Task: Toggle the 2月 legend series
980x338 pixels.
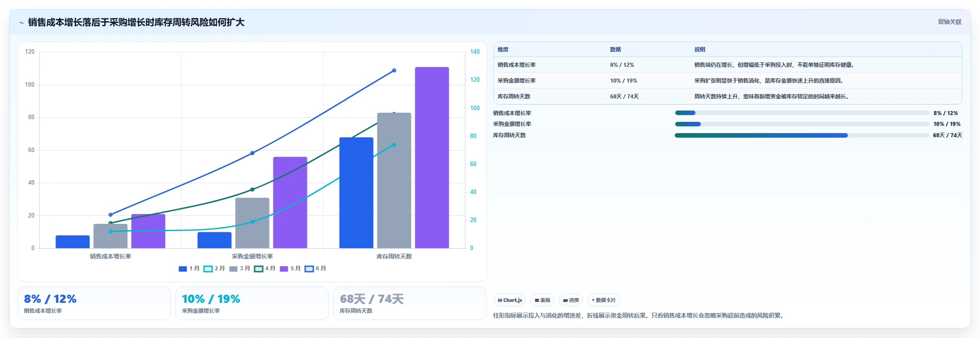Action: pyautogui.click(x=214, y=269)
